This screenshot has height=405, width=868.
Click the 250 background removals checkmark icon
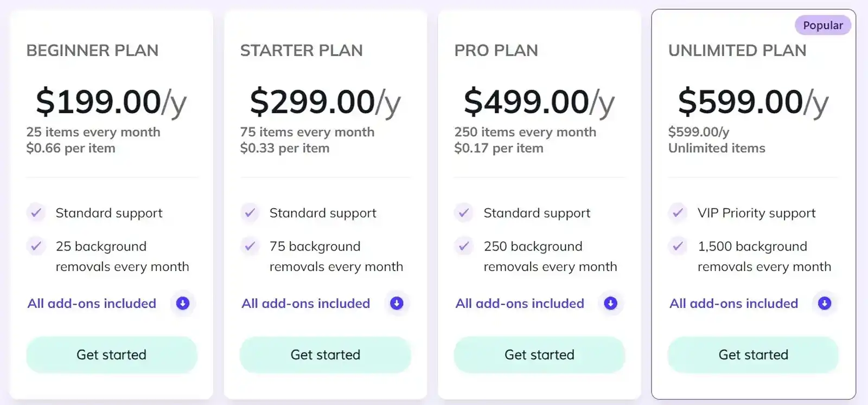464,246
